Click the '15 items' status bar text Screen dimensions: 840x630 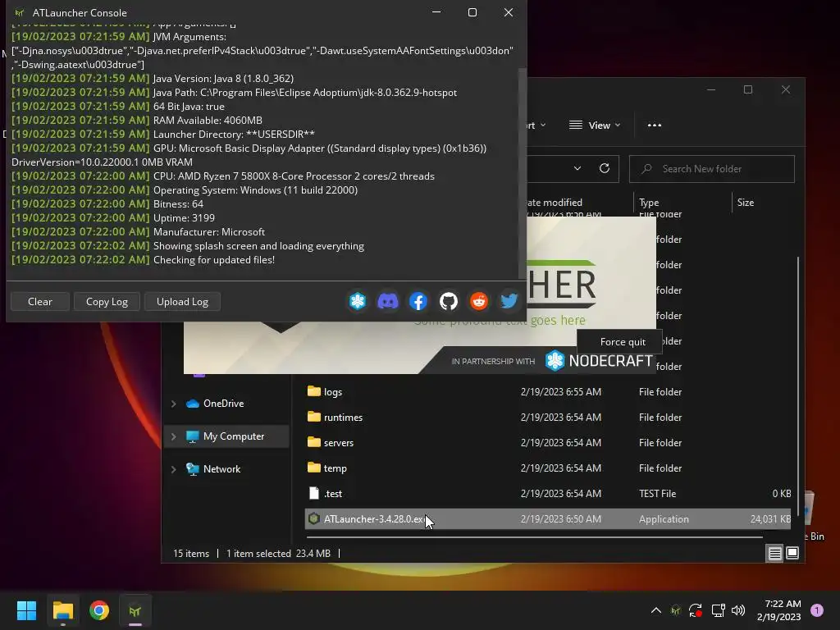coord(191,554)
